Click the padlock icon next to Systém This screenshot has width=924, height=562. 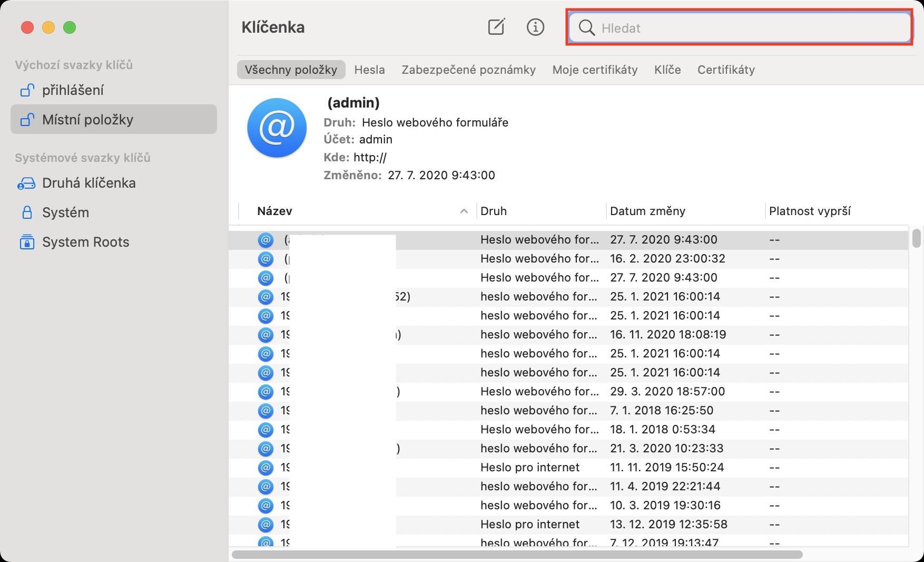click(26, 212)
